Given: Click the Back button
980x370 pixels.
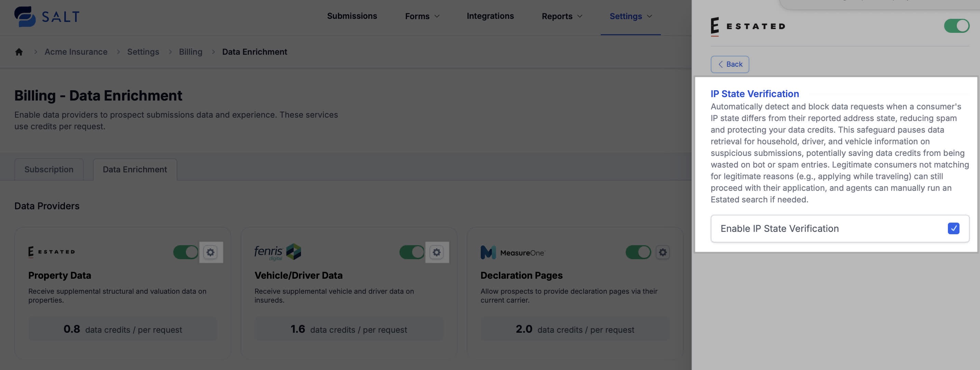Looking at the screenshot, I should coord(730,64).
